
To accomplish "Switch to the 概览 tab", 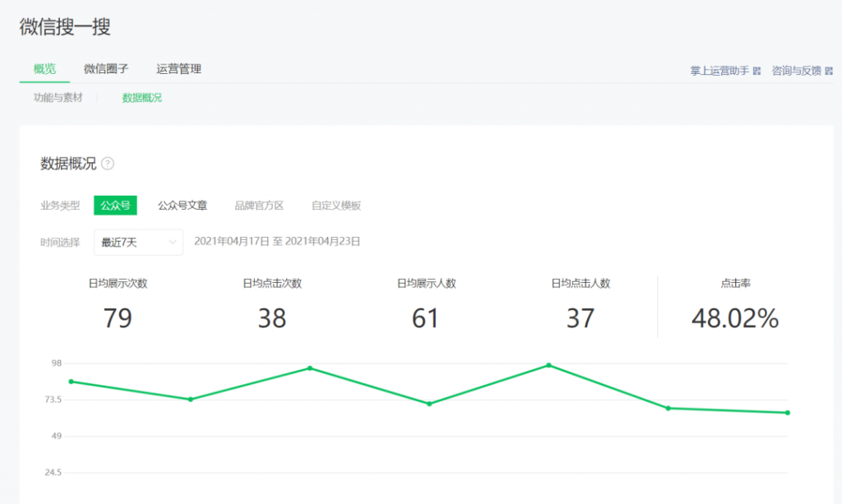I will [x=44, y=69].
